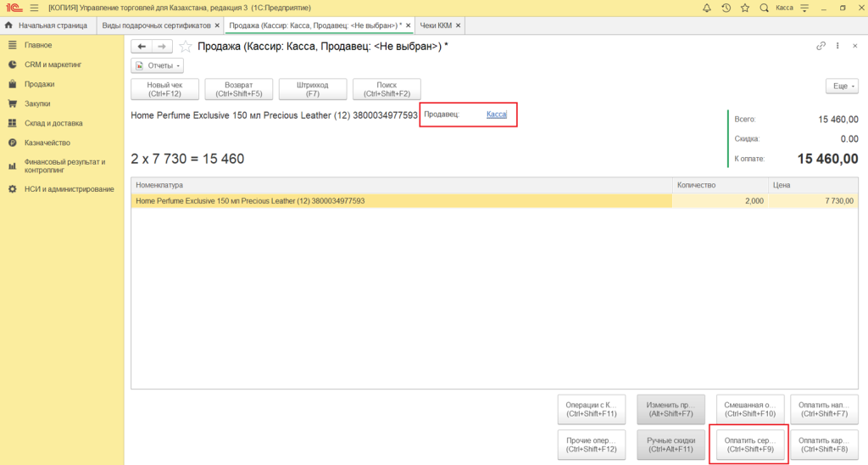Close the Продажа form with X
Screen dimensions: 868x465
click(854, 46)
